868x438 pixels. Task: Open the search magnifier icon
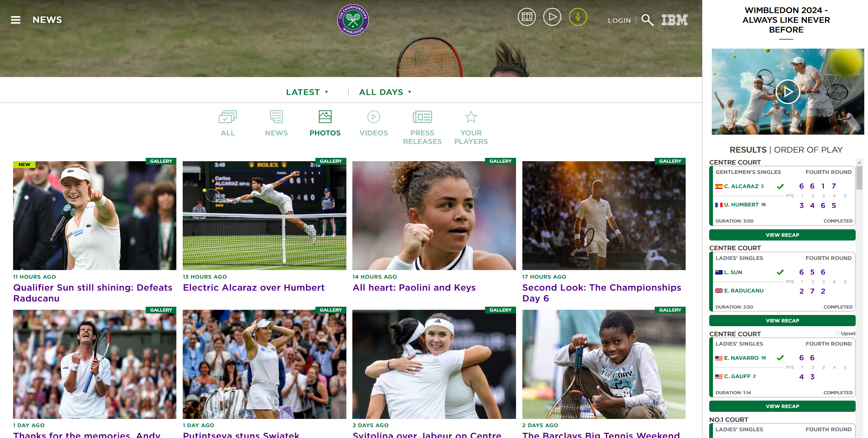click(x=648, y=20)
